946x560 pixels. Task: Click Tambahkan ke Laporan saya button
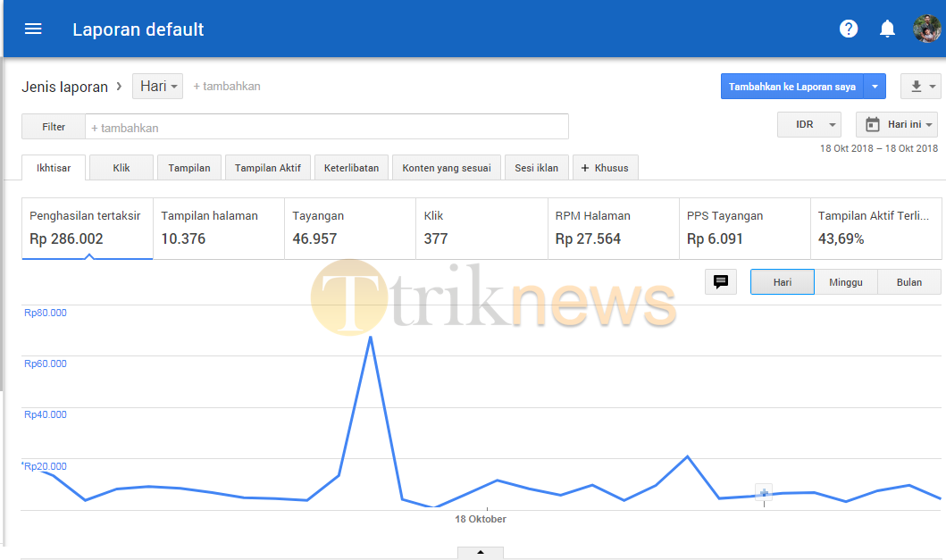pyautogui.click(x=792, y=87)
